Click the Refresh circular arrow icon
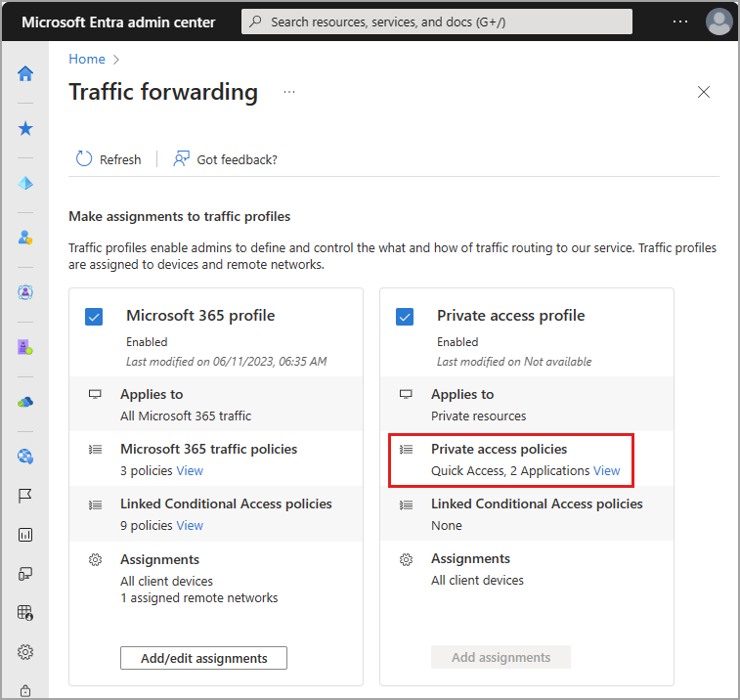 coord(84,159)
